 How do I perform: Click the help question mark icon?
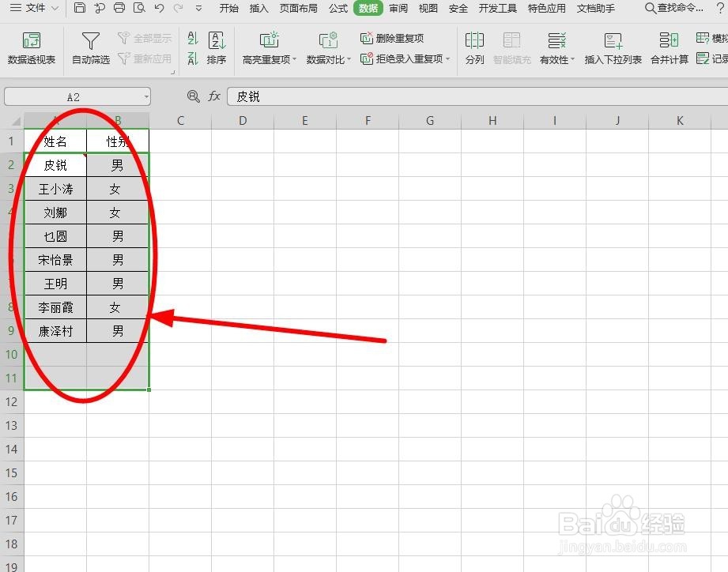[719, 9]
